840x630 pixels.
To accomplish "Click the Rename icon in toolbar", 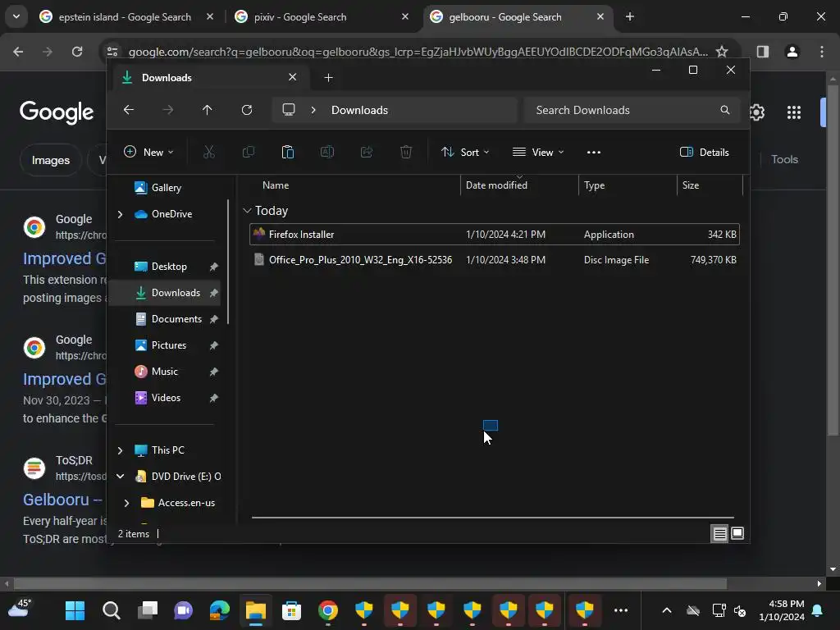I will (326, 152).
